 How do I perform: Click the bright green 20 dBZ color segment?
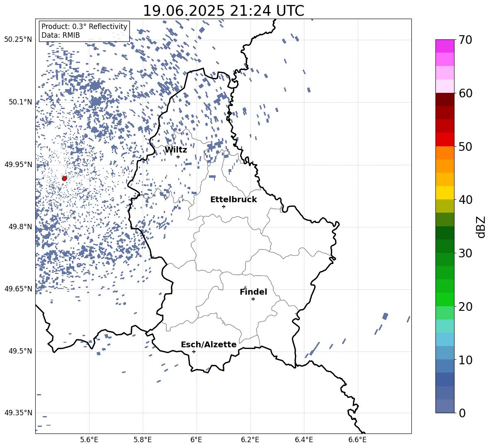[445, 299]
